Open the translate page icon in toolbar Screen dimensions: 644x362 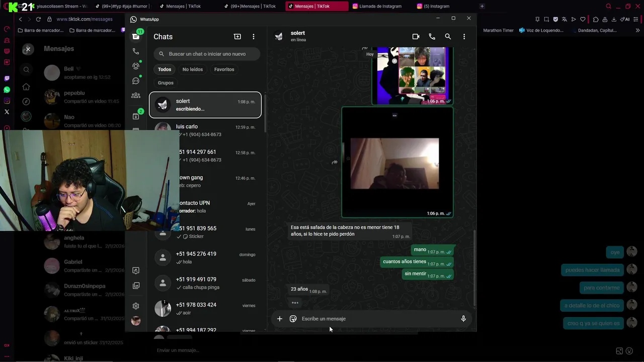tap(565, 19)
